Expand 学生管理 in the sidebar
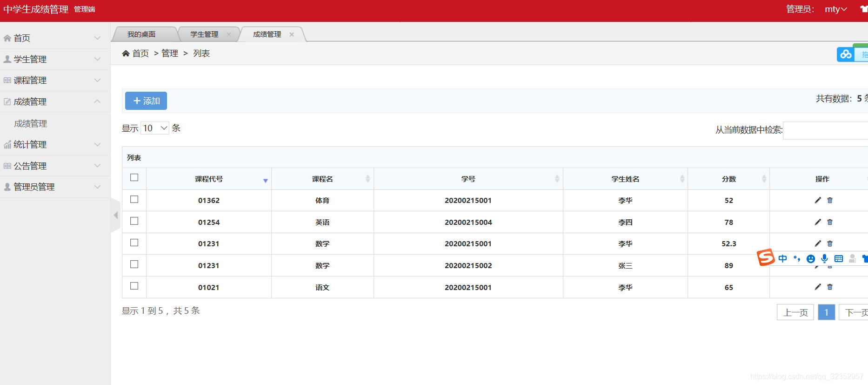The height and width of the screenshot is (385, 868). [55, 59]
